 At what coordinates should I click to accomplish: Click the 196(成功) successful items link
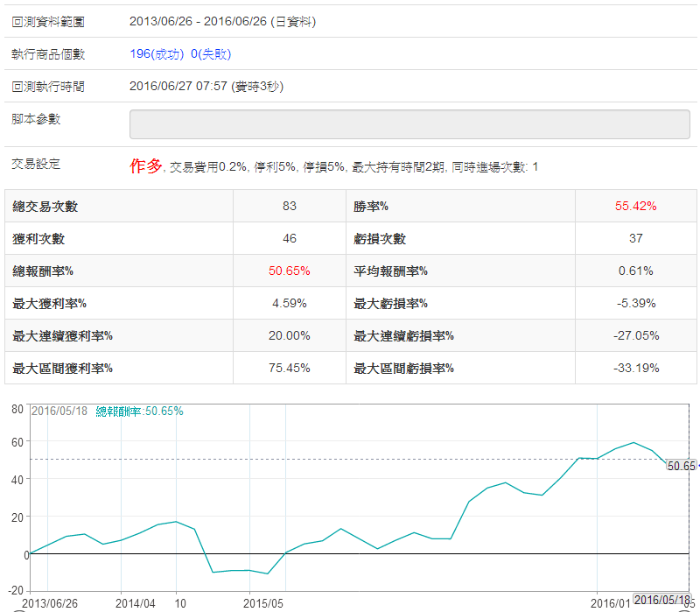[157, 53]
